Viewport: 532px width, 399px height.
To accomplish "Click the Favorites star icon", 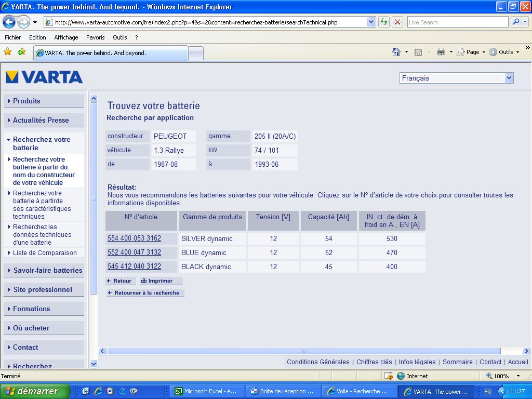I will pos(7,52).
